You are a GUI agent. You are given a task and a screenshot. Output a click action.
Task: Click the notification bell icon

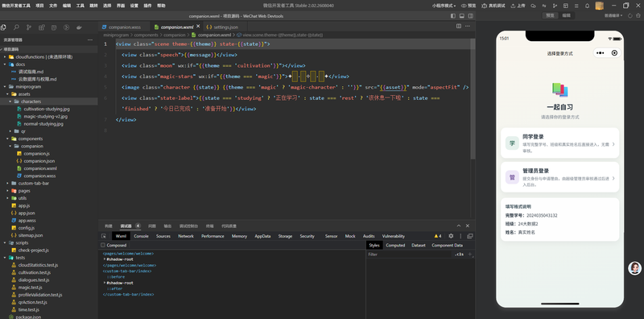point(588,6)
